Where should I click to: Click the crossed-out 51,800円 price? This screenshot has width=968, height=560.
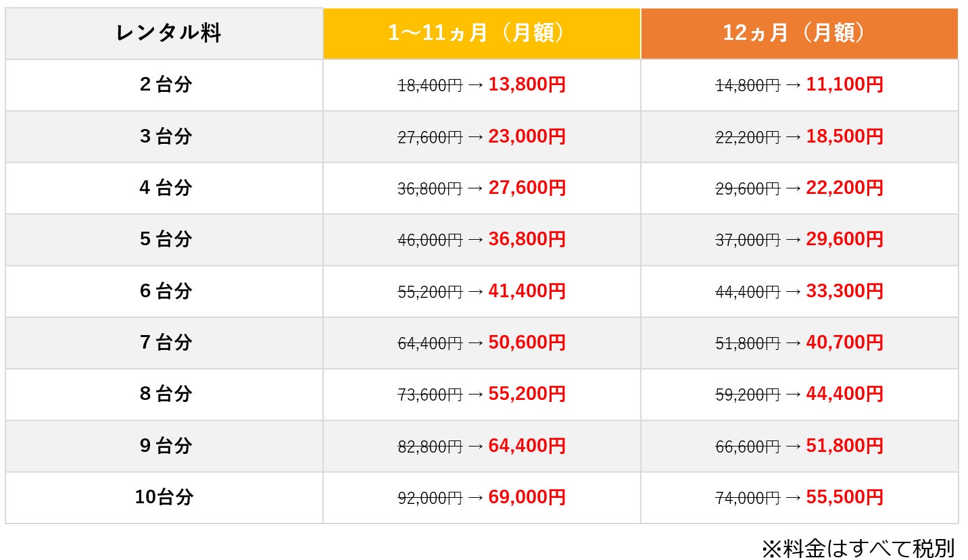748,344
